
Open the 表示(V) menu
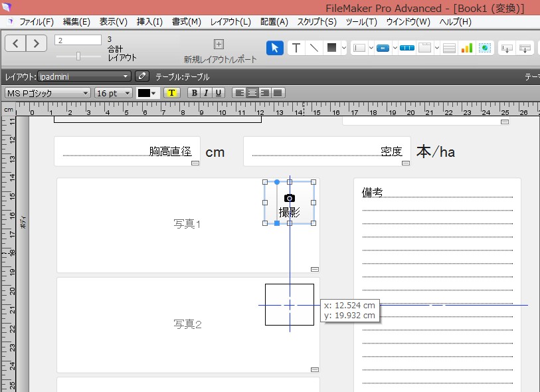click(114, 22)
